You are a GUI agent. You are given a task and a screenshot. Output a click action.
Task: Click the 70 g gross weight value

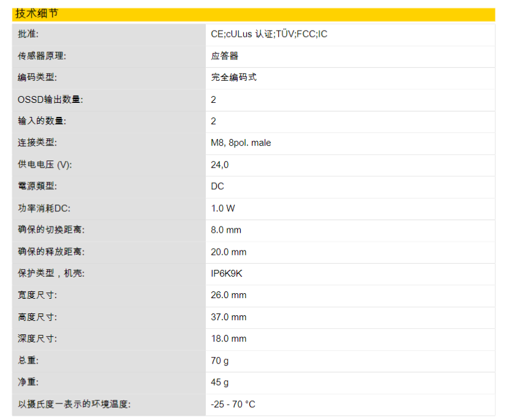[220, 361]
